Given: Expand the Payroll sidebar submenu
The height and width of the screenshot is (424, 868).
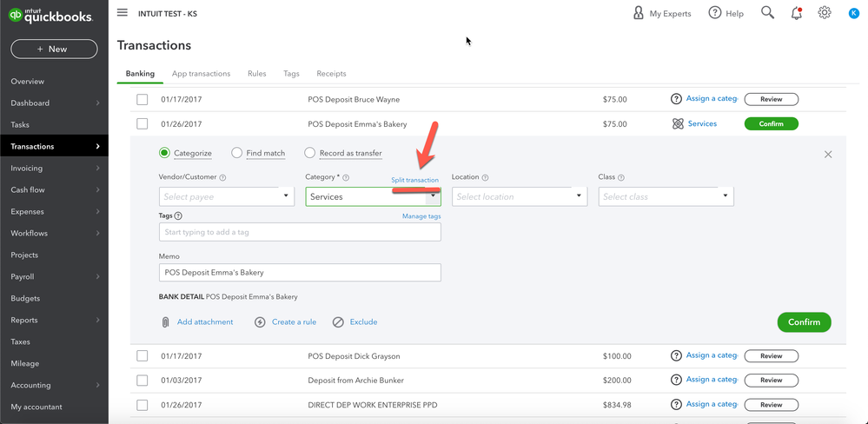Looking at the screenshot, I should click(x=98, y=277).
